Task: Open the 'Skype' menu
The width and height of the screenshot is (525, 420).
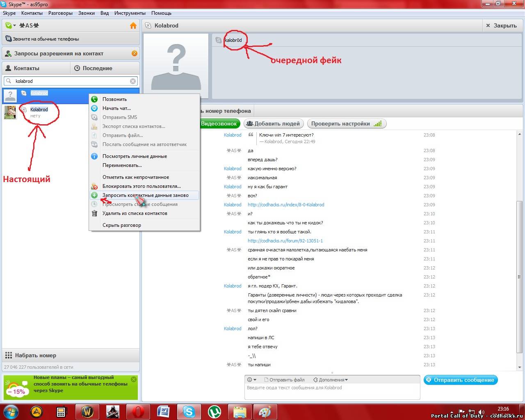Action: pos(9,13)
